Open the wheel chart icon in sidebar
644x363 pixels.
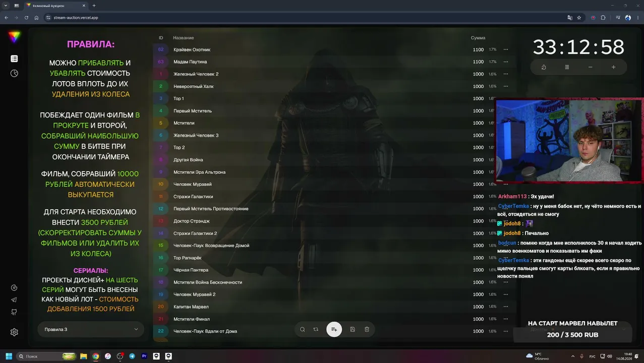pyautogui.click(x=14, y=74)
